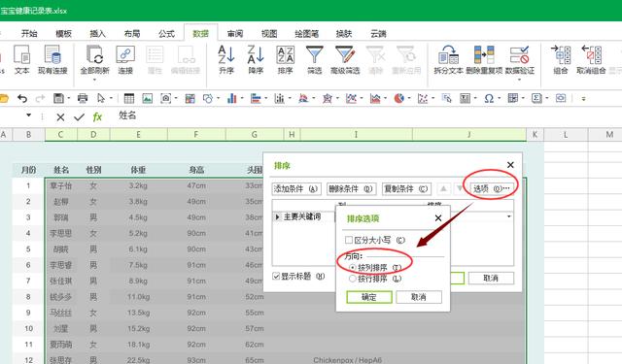The height and width of the screenshot is (364, 622).
Task: Toggle the 显示标题 checkbox
Action: pos(276,276)
